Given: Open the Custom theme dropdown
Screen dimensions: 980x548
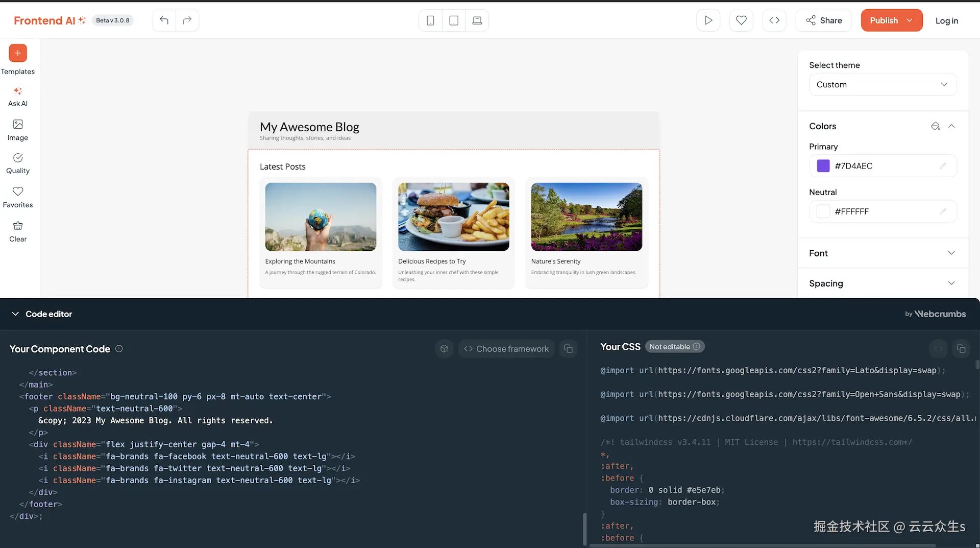Looking at the screenshot, I should pos(883,84).
